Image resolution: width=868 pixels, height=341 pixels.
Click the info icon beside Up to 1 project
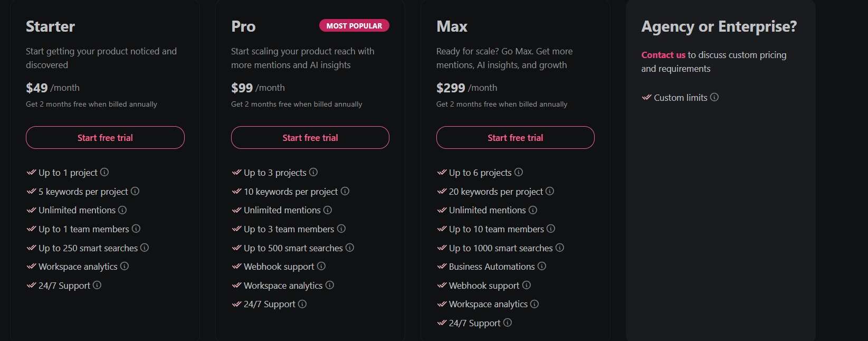(x=104, y=173)
